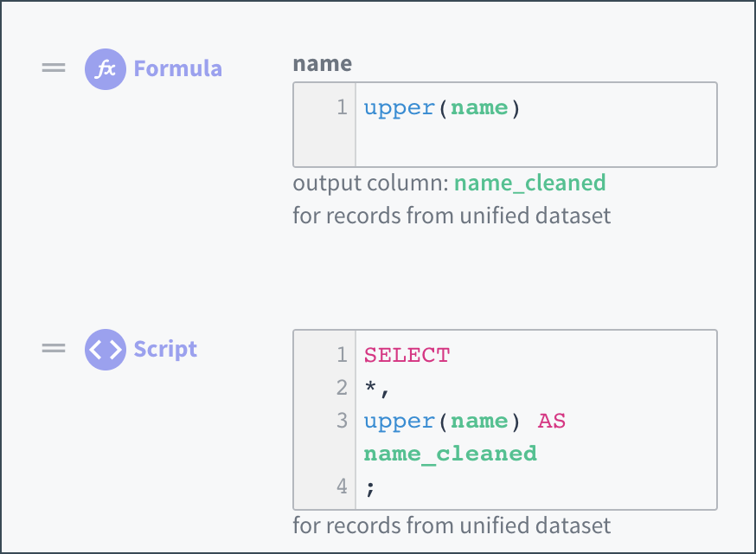Click inside the formula editor on upper(name)
The height and width of the screenshot is (554, 756).
442,108
